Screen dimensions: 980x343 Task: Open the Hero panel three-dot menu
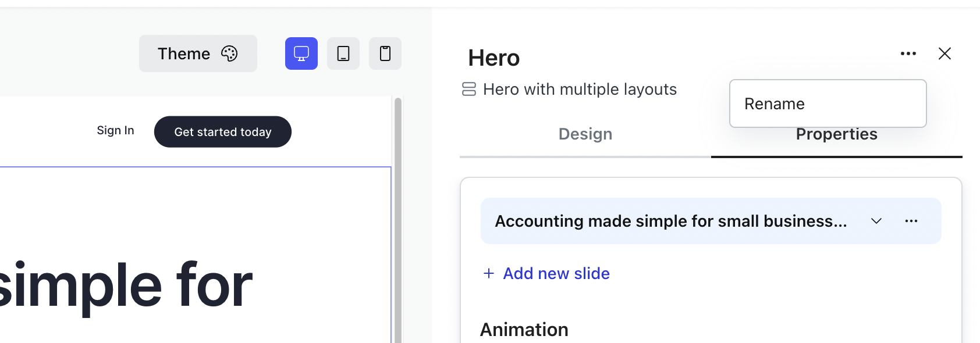pyautogui.click(x=908, y=53)
